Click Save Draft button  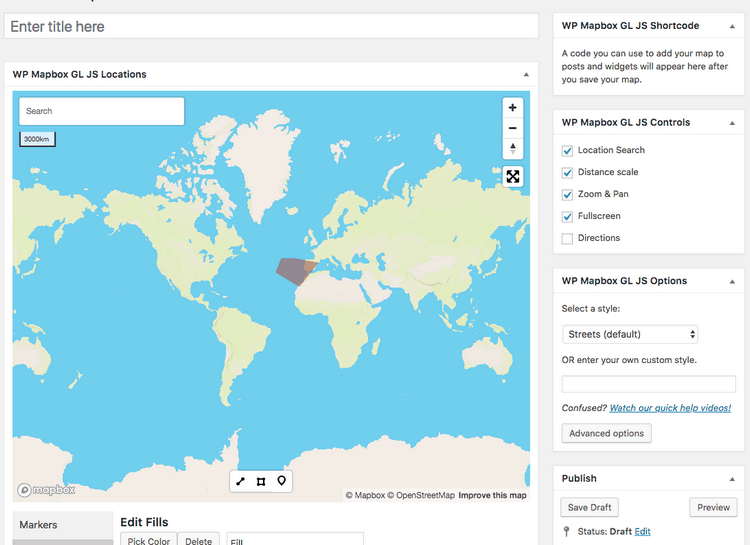590,507
